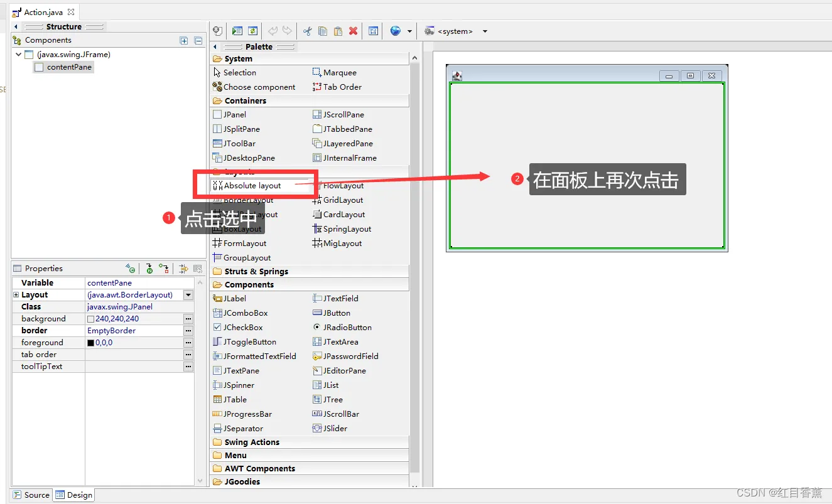Open background property ellipsis button
This screenshot has width=832, height=504.
click(188, 319)
